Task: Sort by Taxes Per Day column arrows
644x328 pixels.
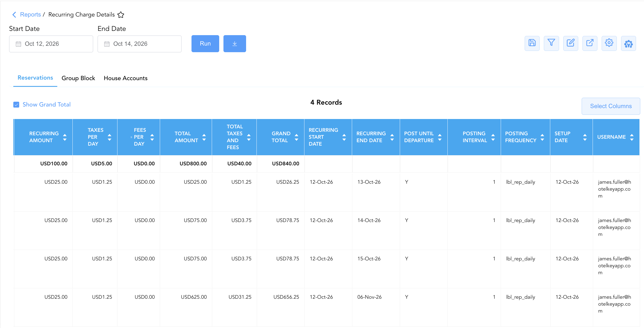Action: [109, 137]
